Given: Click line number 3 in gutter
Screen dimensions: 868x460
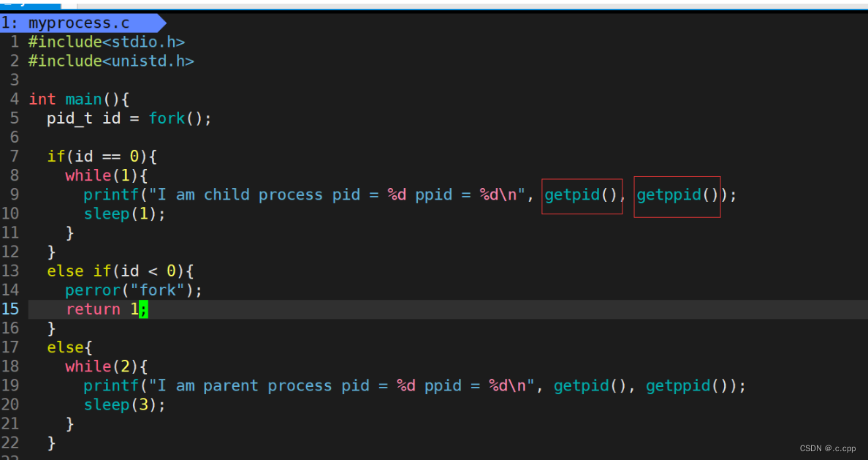Looking at the screenshot, I should (x=15, y=80).
